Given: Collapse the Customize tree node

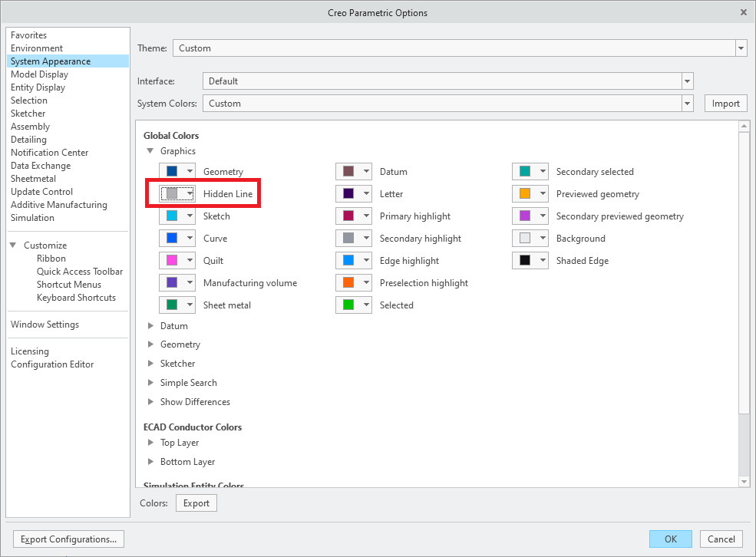Looking at the screenshot, I should (x=14, y=246).
